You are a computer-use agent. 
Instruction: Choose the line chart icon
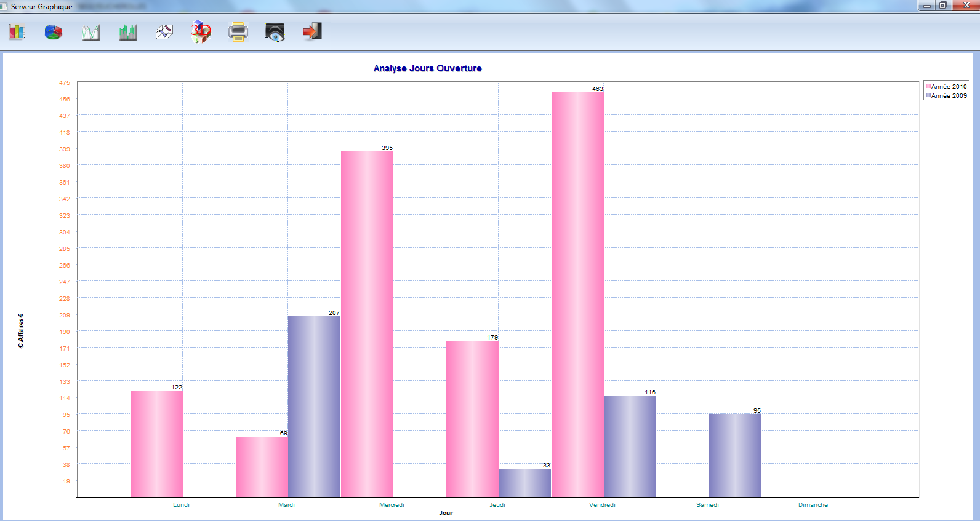90,32
